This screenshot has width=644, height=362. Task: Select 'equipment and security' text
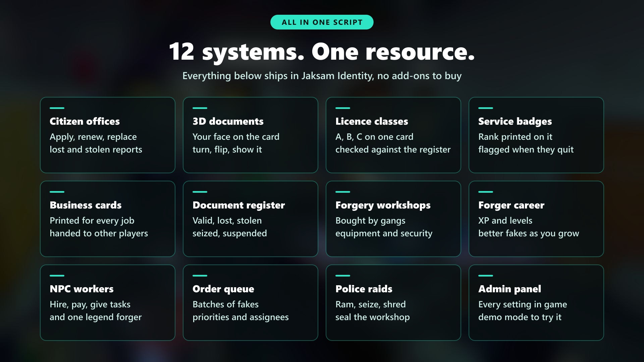pyautogui.click(x=384, y=233)
